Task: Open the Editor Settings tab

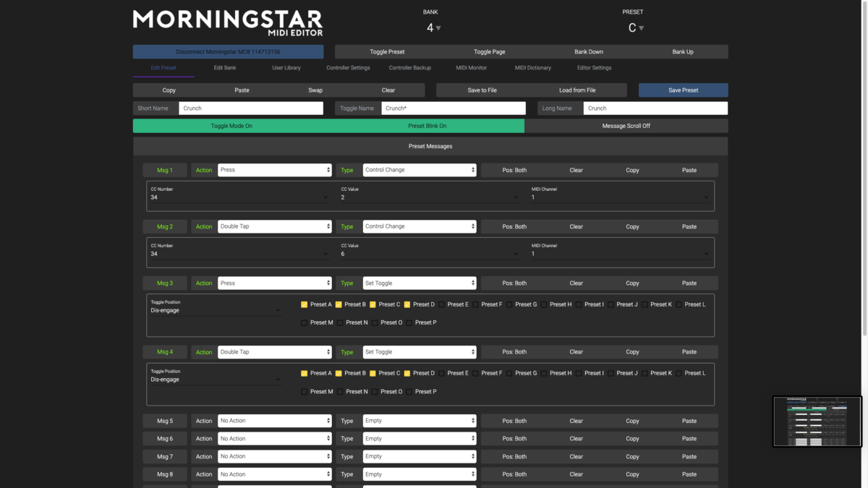Action: tap(594, 68)
